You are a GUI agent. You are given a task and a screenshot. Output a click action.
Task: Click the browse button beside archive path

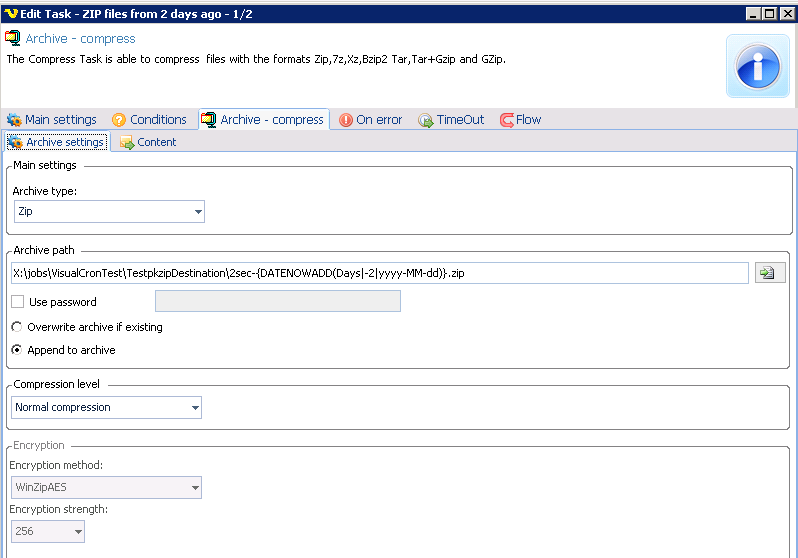pyautogui.click(x=770, y=273)
